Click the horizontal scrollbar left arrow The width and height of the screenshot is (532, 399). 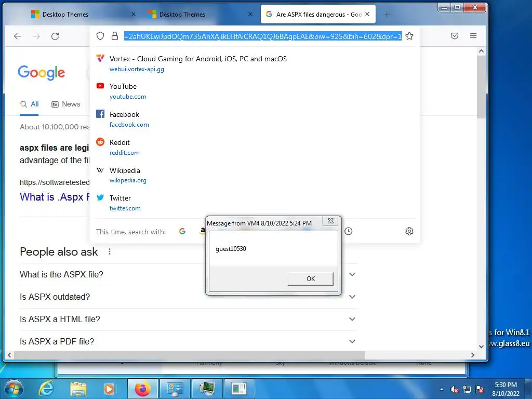click(9, 355)
